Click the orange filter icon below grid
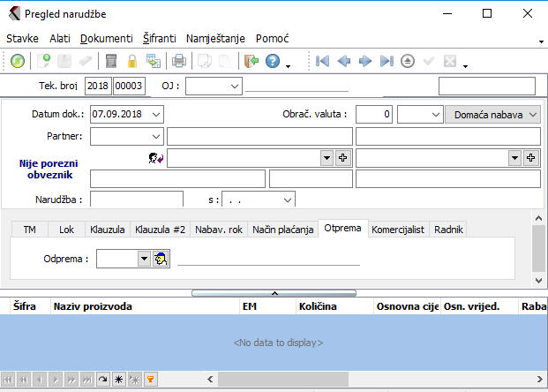 (x=151, y=379)
